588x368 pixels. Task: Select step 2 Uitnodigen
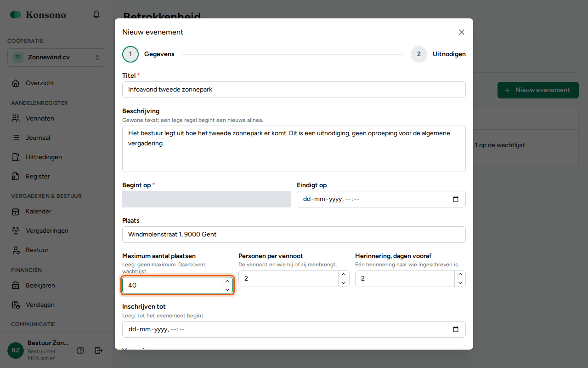438,54
